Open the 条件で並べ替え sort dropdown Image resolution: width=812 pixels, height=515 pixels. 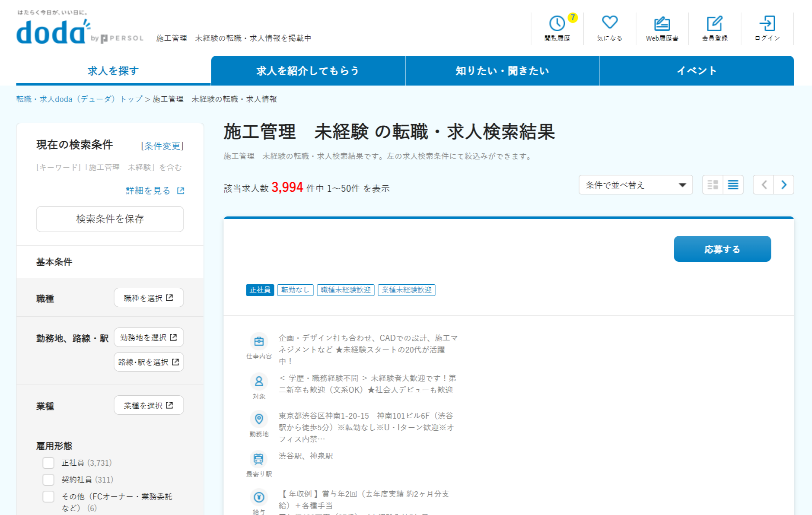coord(635,185)
